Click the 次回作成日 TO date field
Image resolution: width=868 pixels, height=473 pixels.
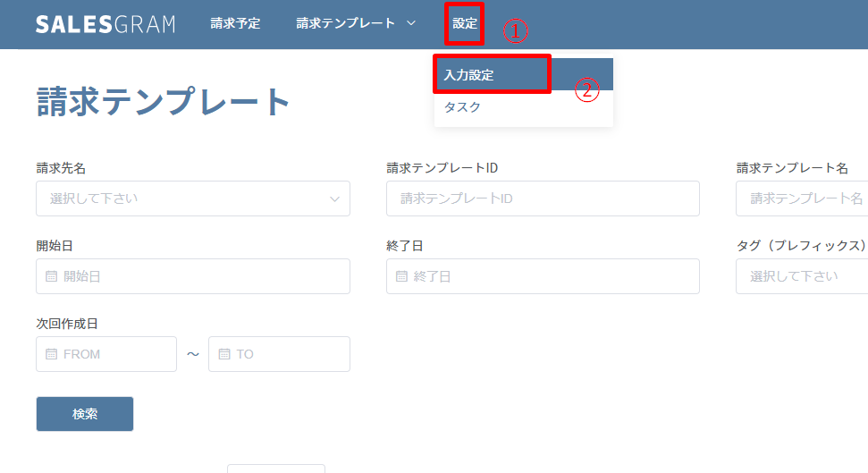click(279, 354)
